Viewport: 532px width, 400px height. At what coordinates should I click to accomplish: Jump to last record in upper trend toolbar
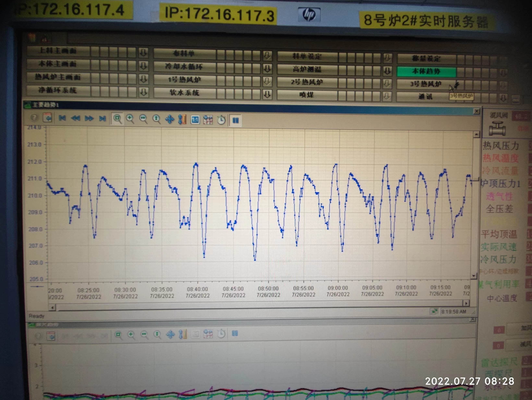click(103, 118)
